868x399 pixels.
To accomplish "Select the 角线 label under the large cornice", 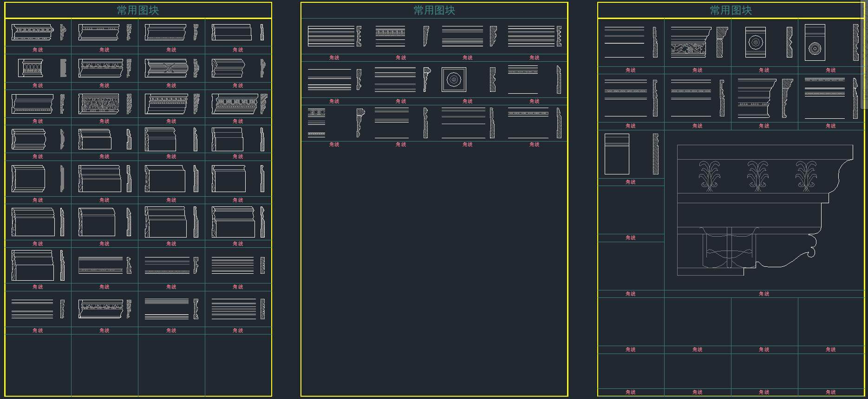I will (764, 294).
